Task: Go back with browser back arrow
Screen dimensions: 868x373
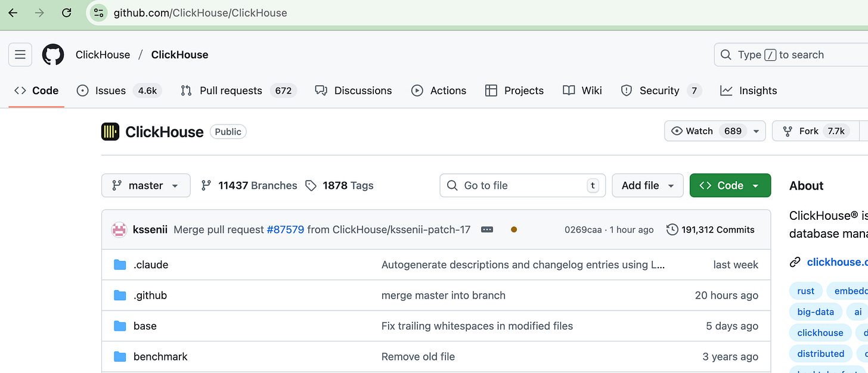Action: (13, 13)
